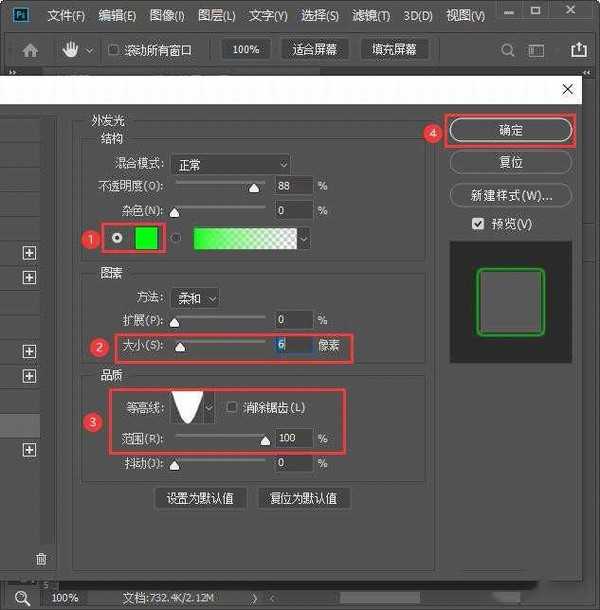Open the 滤镜(T) menu

pyautogui.click(x=372, y=16)
